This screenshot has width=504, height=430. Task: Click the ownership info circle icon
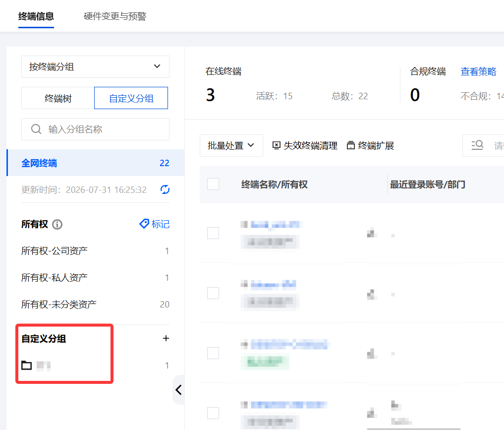tap(57, 224)
